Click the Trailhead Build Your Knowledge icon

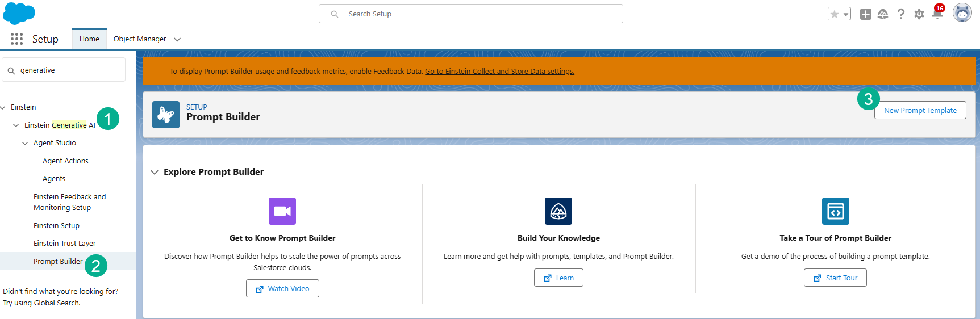click(558, 211)
